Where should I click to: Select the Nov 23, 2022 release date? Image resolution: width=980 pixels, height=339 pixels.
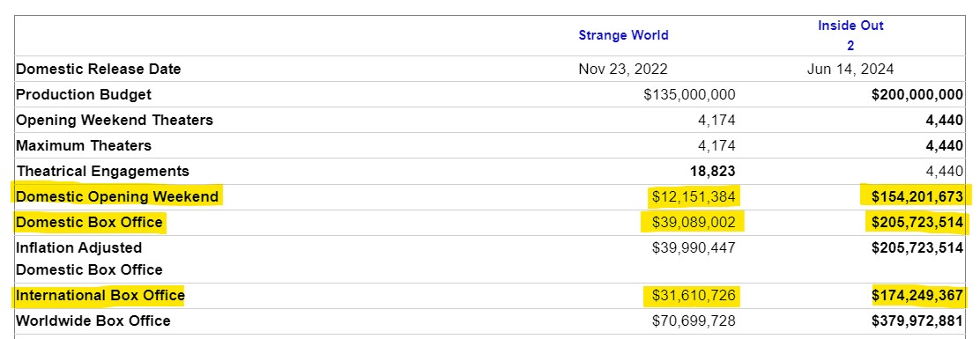[622, 70]
